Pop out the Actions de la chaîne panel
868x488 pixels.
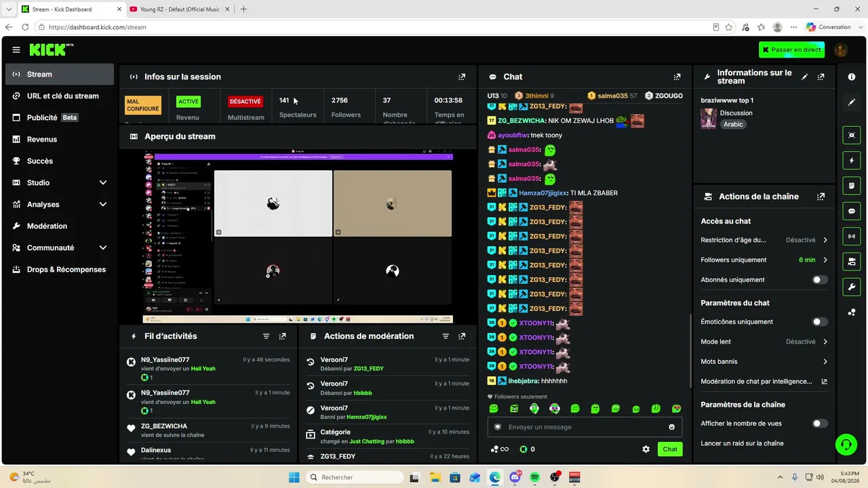click(821, 197)
